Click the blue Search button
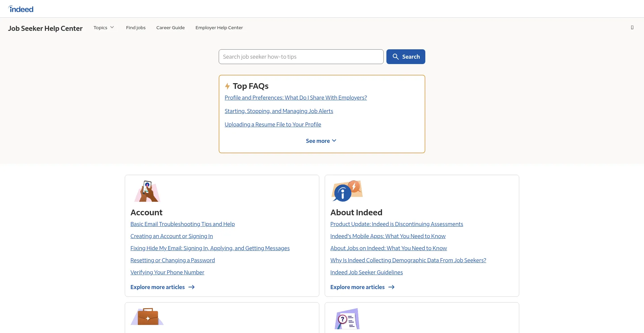This screenshot has width=644, height=333. 406,57
